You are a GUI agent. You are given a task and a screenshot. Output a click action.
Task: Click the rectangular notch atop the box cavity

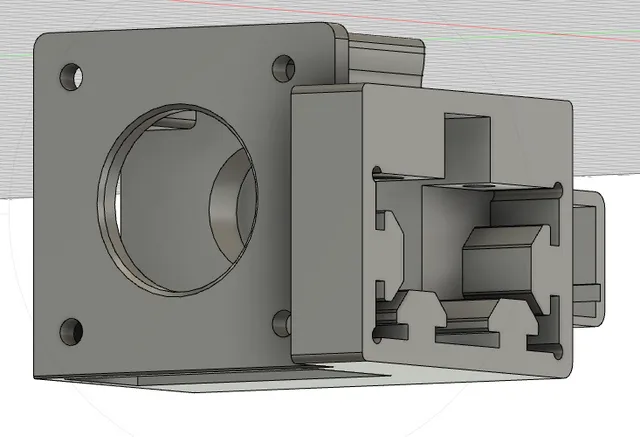pos(467,147)
